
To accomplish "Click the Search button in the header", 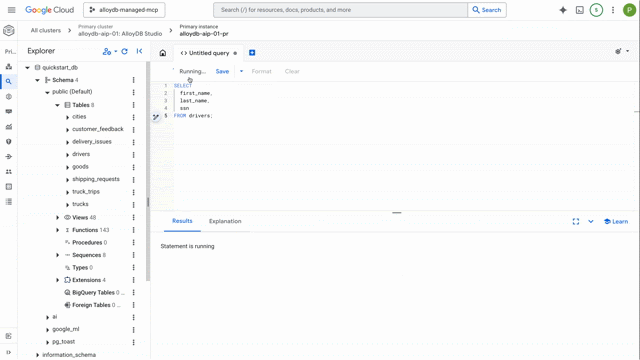I will [487, 10].
